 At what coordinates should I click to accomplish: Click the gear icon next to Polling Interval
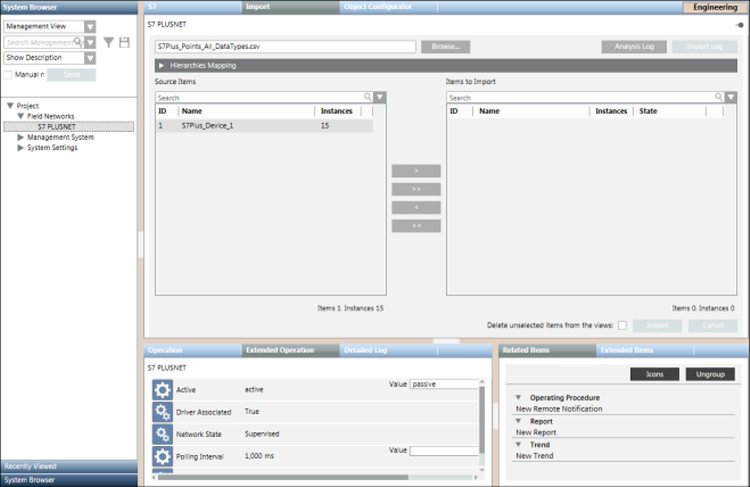(x=162, y=456)
